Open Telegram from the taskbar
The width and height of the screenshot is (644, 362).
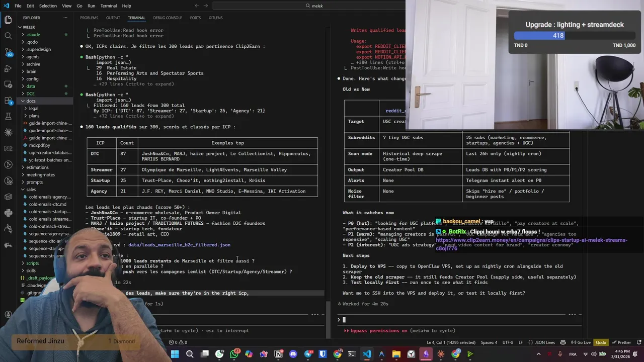tap(308, 354)
